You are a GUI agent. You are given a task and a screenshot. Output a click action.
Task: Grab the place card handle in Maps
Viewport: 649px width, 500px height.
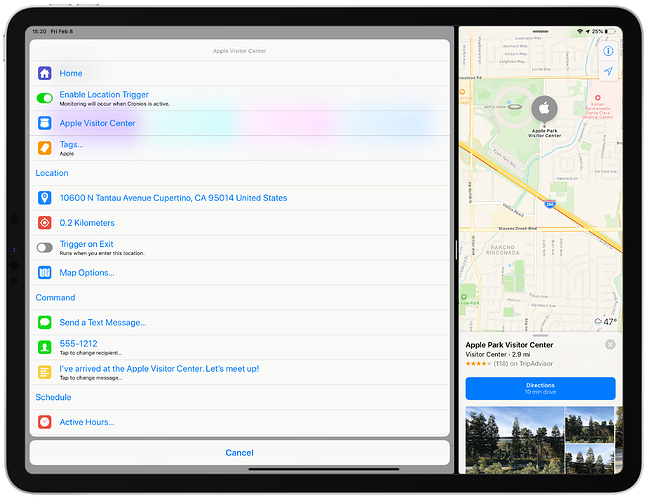[540, 335]
